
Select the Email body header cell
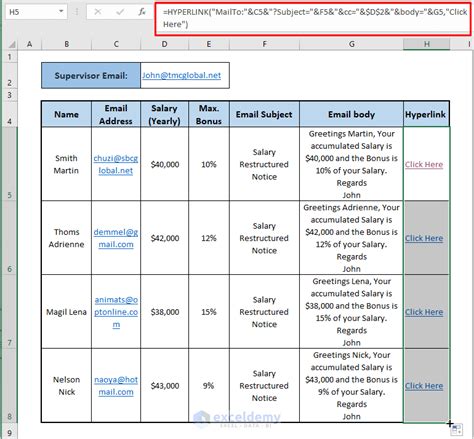click(351, 114)
